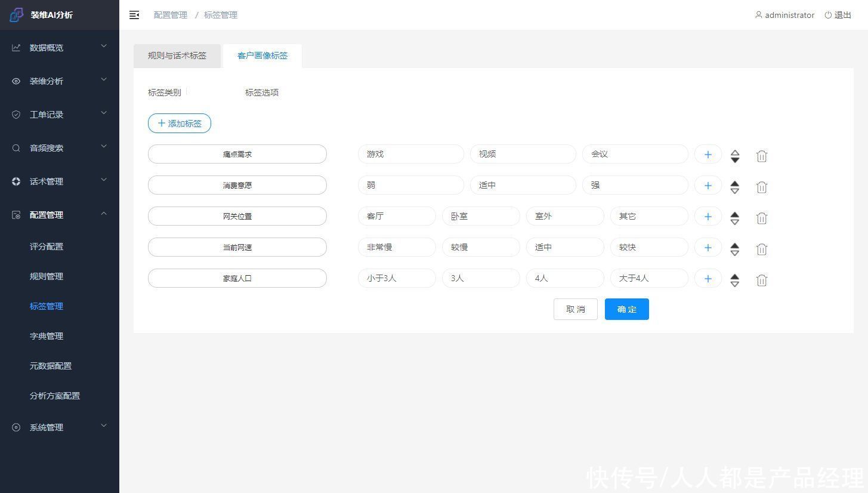The height and width of the screenshot is (493, 868).
Task: Edit the 大于4人 option field
Action: pyautogui.click(x=649, y=278)
